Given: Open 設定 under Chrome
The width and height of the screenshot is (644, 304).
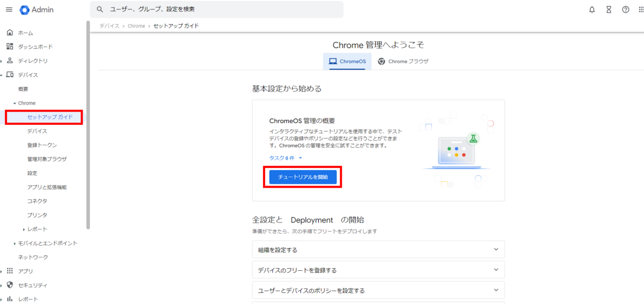Looking at the screenshot, I should [x=32, y=173].
